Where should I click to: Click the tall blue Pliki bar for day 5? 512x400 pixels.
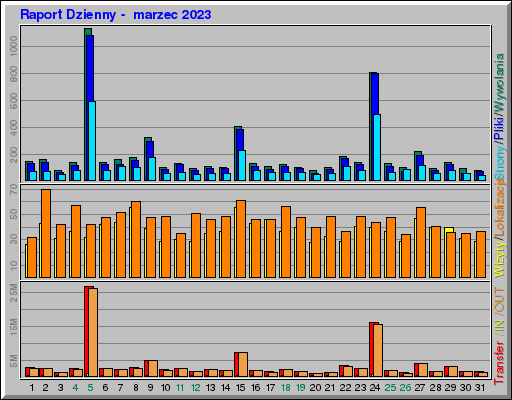pos(90,68)
